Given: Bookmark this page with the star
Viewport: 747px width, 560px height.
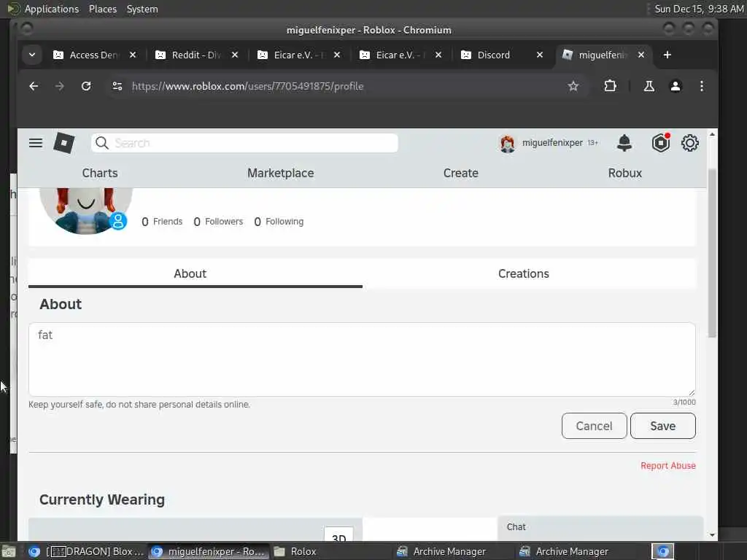Looking at the screenshot, I should coord(573,86).
